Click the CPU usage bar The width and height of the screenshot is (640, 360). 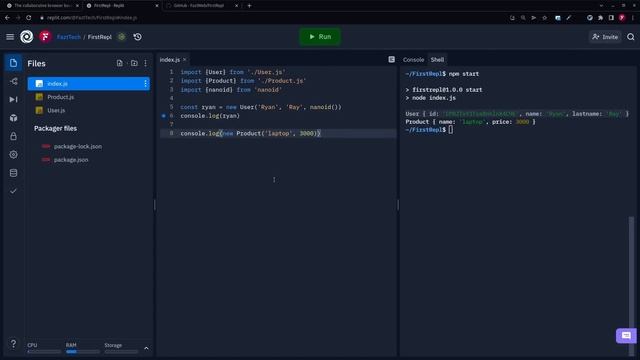coord(44,351)
